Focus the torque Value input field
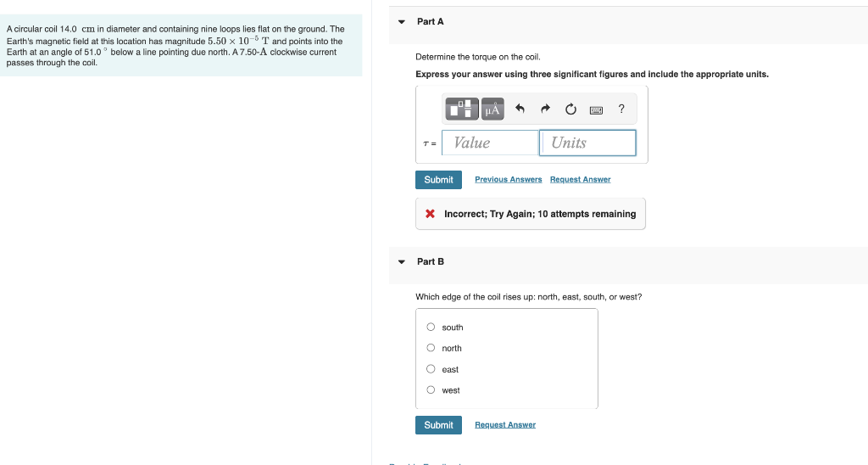The height and width of the screenshot is (465, 868). (491, 143)
